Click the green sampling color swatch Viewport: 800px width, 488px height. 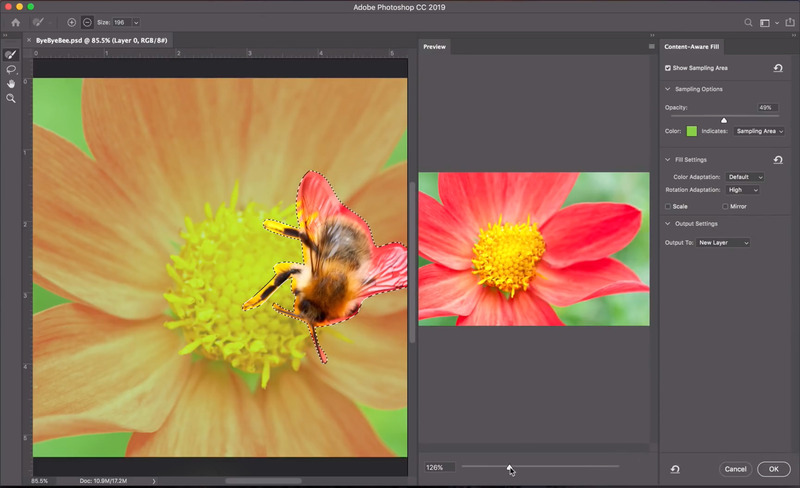coord(691,131)
